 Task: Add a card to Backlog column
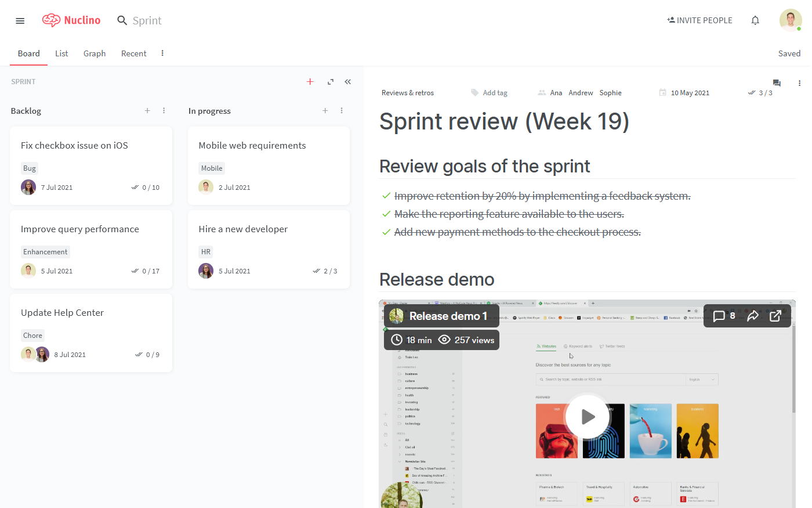pyautogui.click(x=147, y=111)
